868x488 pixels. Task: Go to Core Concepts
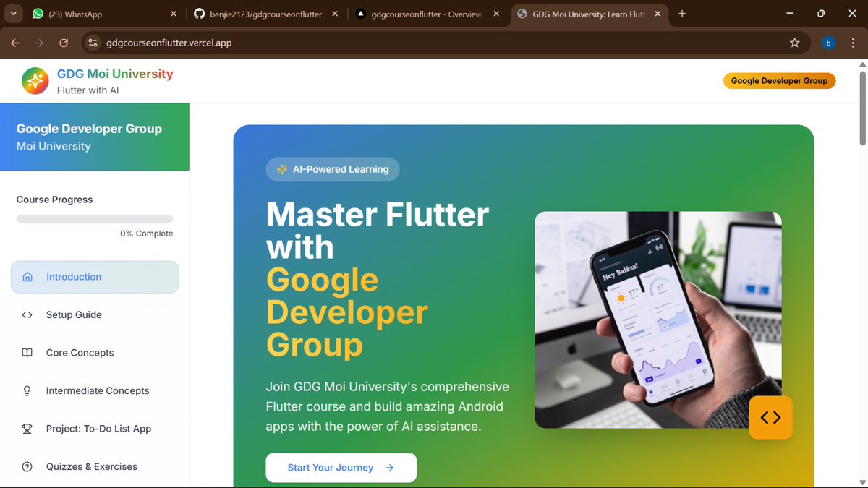click(95, 353)
